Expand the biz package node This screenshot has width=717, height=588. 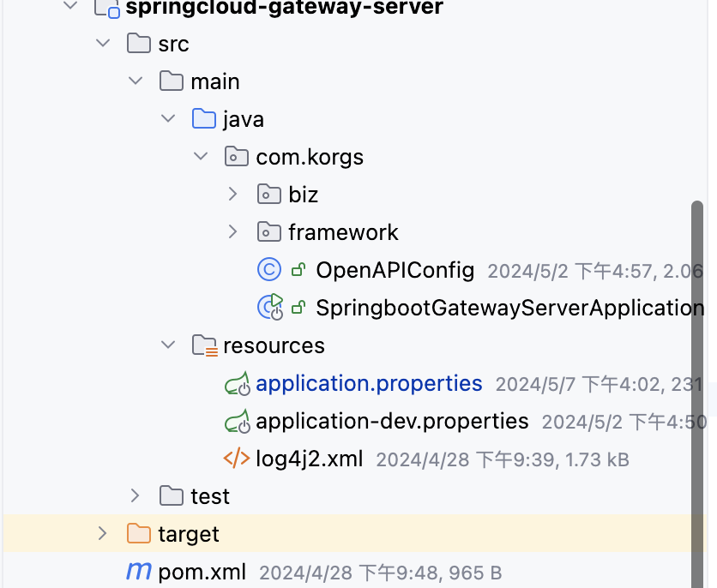232,194
